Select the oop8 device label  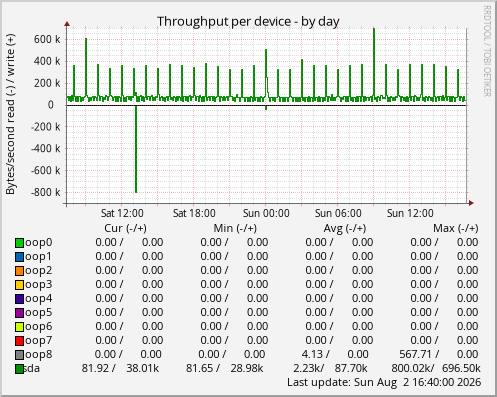click(x=39, y=355)
